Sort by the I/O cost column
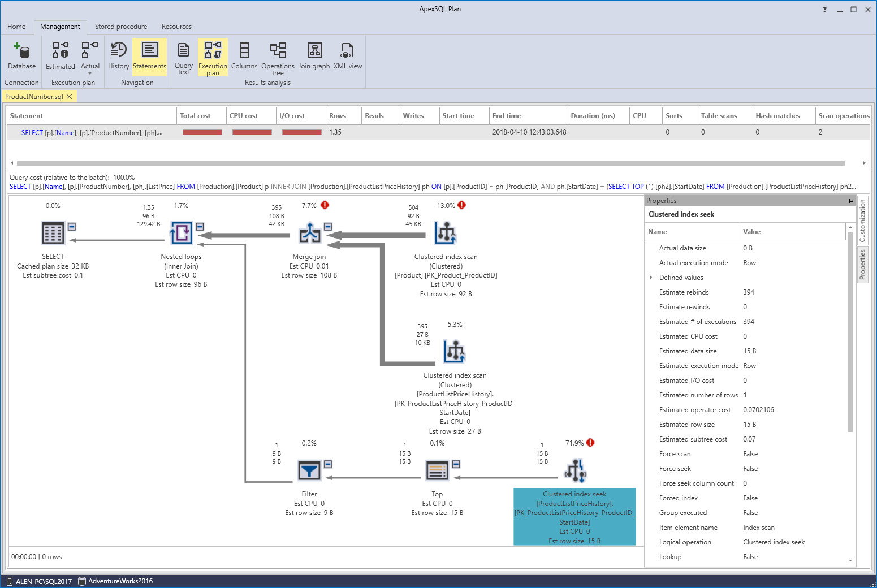This screenshot has height=588, width=877. point(301,116)
